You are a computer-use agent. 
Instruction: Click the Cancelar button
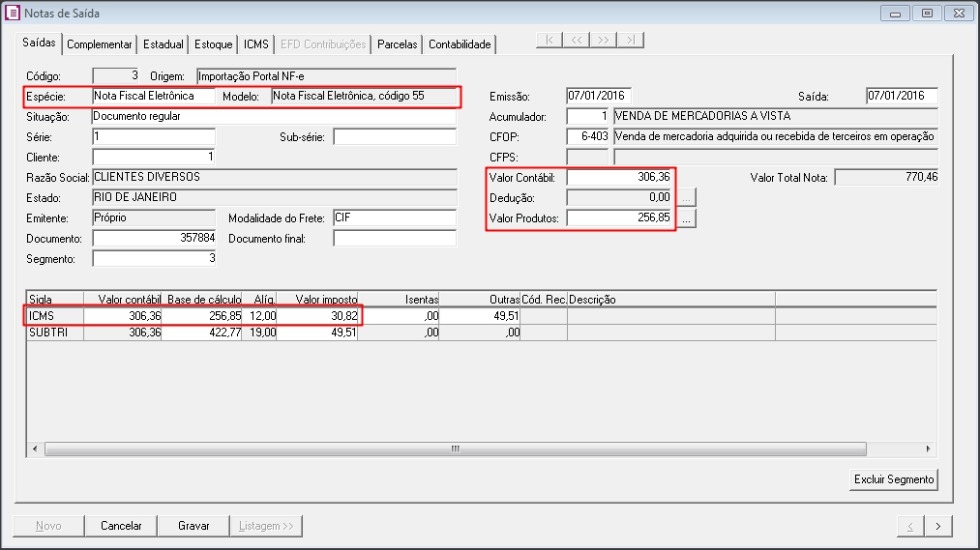(x=122, y=526)
